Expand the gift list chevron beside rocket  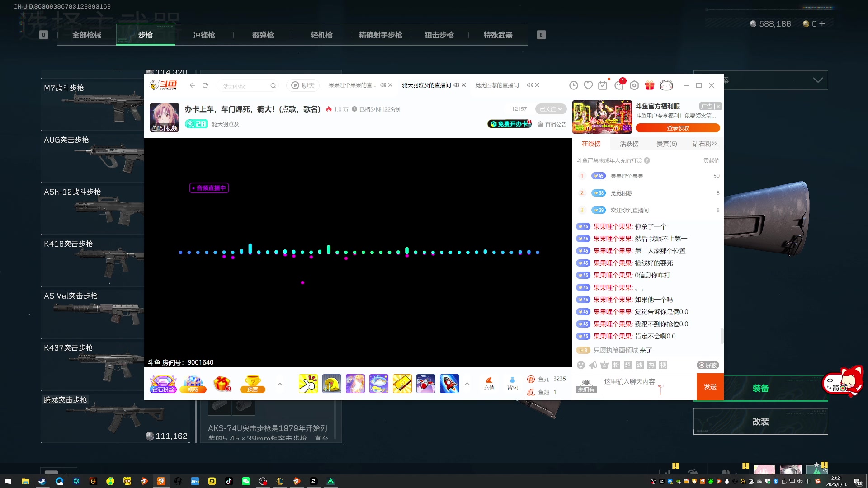(x=467, y=384)
